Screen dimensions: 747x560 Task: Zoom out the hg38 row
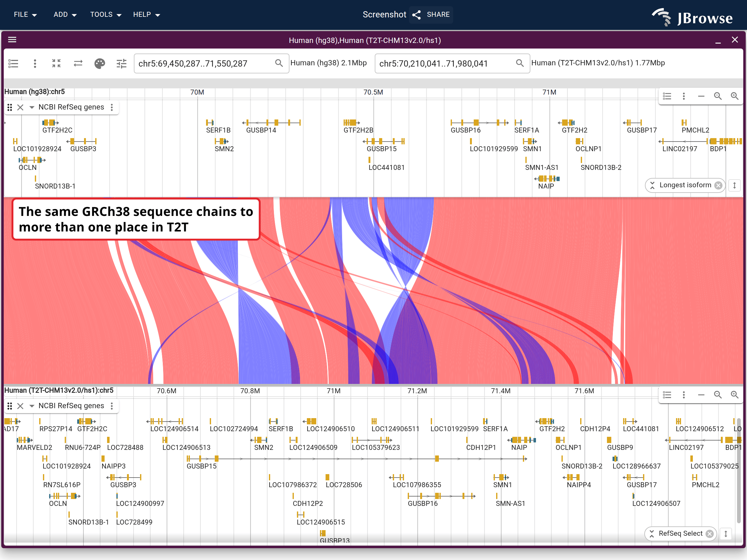click(718, 96)
